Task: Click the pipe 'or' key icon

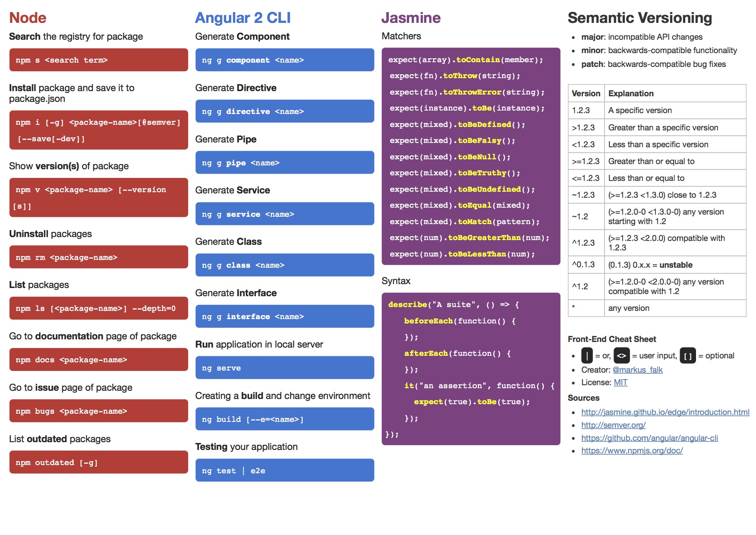Action: pyautogui.click(x=587, y=356)
